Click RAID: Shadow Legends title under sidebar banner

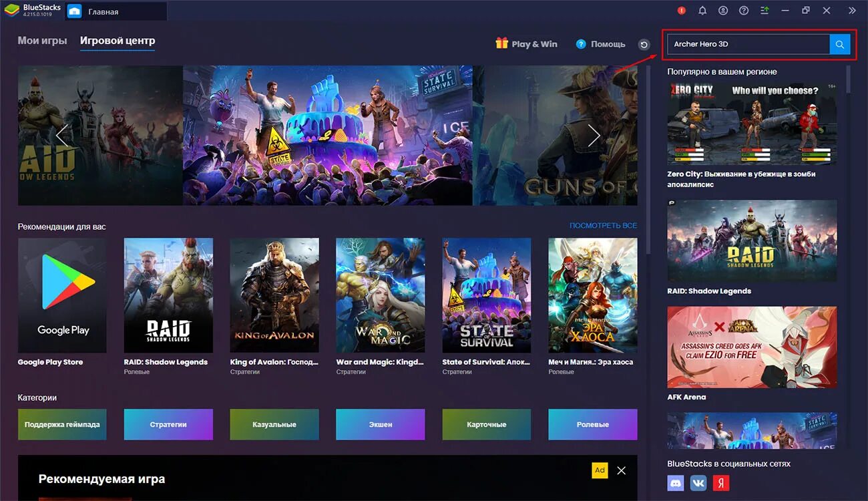coord(709,291)
